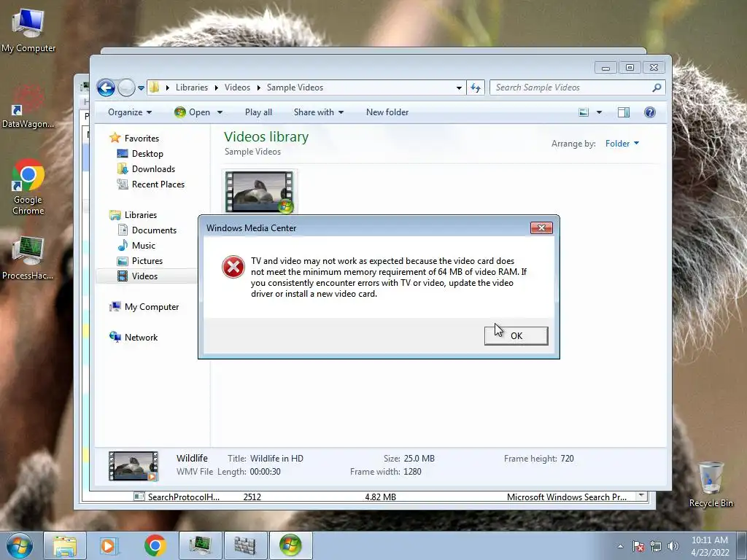Click Frame width value 1280
The height and width of the screenshot is (560, 747).
coord(412,472)
